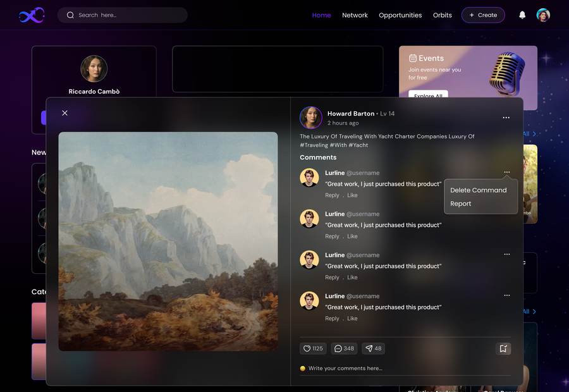Open options for first Lurline comment

coord(507,172)
